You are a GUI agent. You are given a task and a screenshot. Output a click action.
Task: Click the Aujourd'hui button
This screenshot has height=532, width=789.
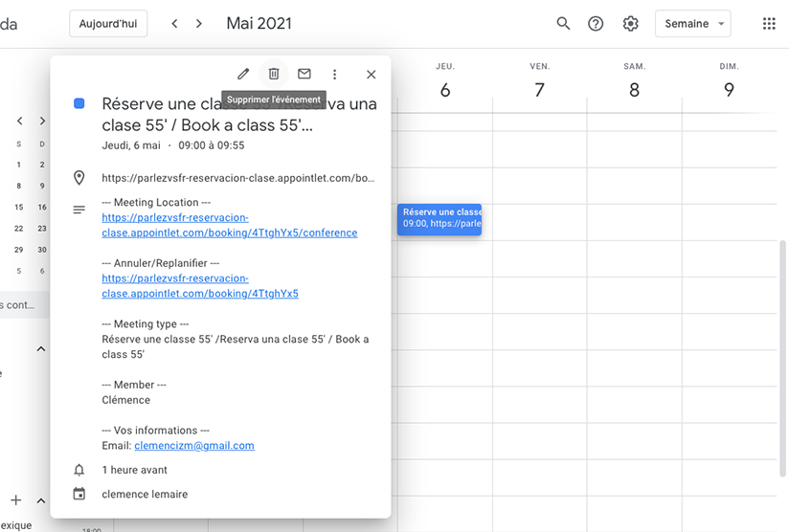pos(108,24)
